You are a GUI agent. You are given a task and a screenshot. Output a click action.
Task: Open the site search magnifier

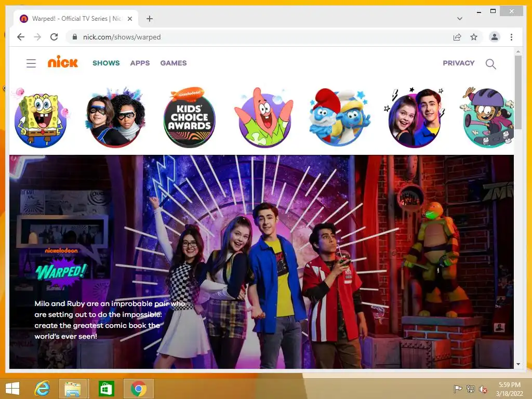pos(490,64)
